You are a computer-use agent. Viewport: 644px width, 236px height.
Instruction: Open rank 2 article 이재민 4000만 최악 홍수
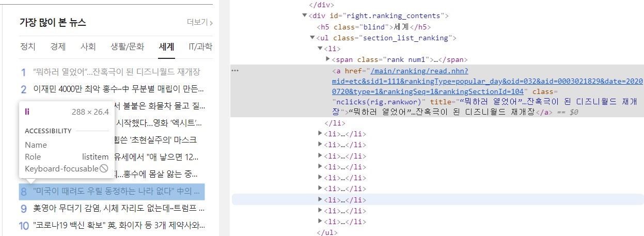point(119,89)
